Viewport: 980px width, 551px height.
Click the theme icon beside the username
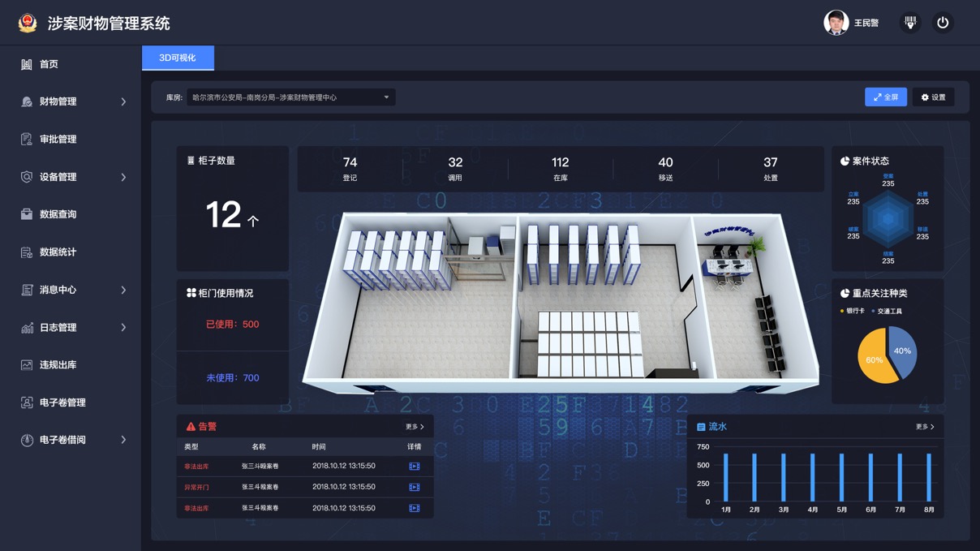pos(910,23)
